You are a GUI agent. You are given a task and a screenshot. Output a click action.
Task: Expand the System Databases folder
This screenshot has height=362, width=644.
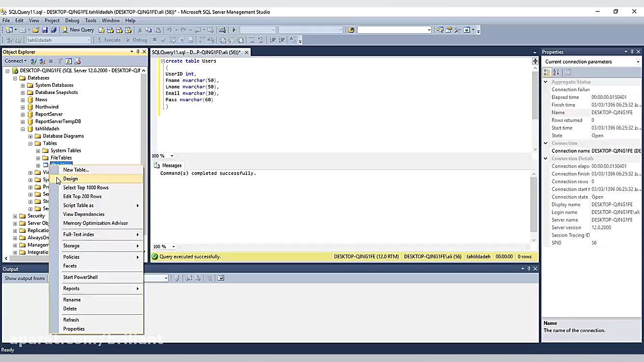(23, 85)
